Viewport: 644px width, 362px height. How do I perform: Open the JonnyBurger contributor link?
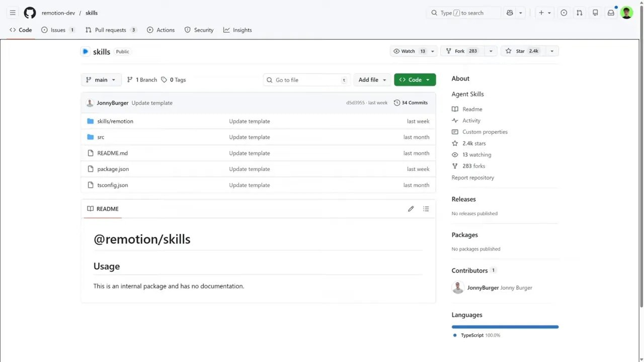[x=482, y=288]
